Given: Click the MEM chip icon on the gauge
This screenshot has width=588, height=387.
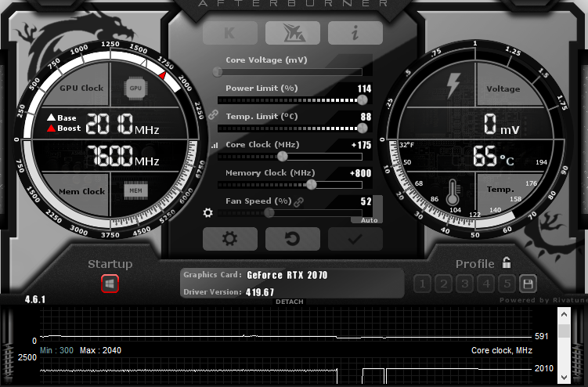Looking at the screenshot, I should (x=135, y=190).
